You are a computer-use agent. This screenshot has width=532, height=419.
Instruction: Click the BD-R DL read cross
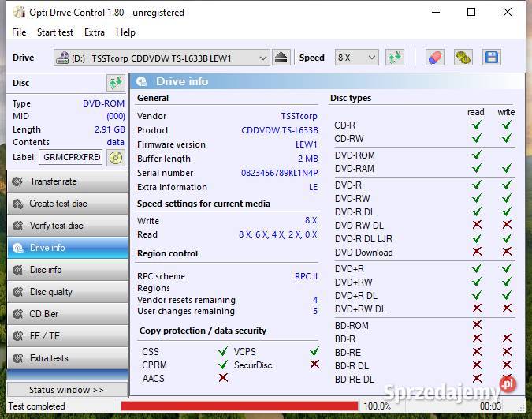(x=477, y=365)
